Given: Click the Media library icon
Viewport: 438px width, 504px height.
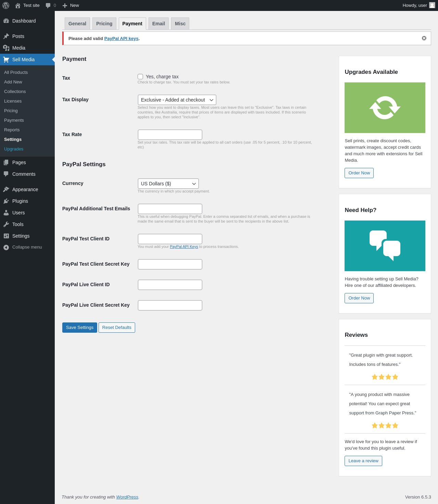Looking at the screenshot, I should point(6,48).
